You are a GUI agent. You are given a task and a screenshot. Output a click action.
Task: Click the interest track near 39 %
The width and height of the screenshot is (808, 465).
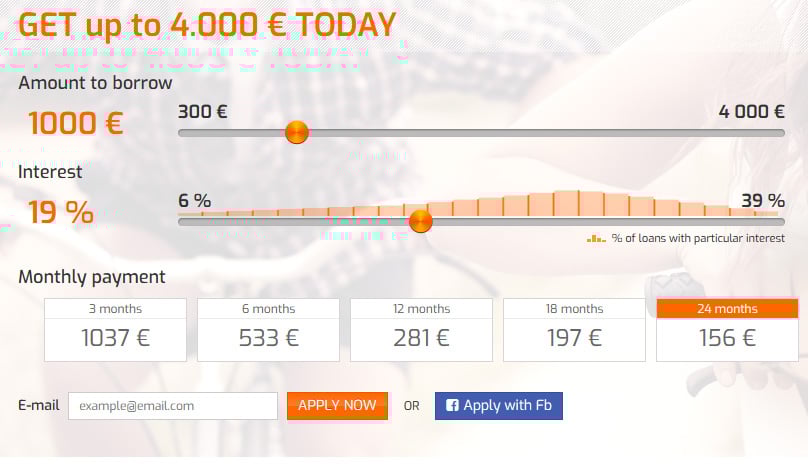point(776,222)
